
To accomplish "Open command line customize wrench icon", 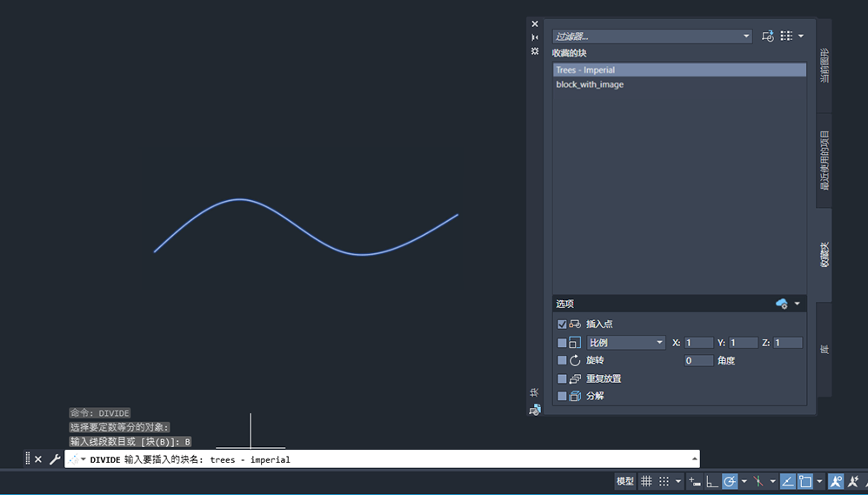I will 54,459.
